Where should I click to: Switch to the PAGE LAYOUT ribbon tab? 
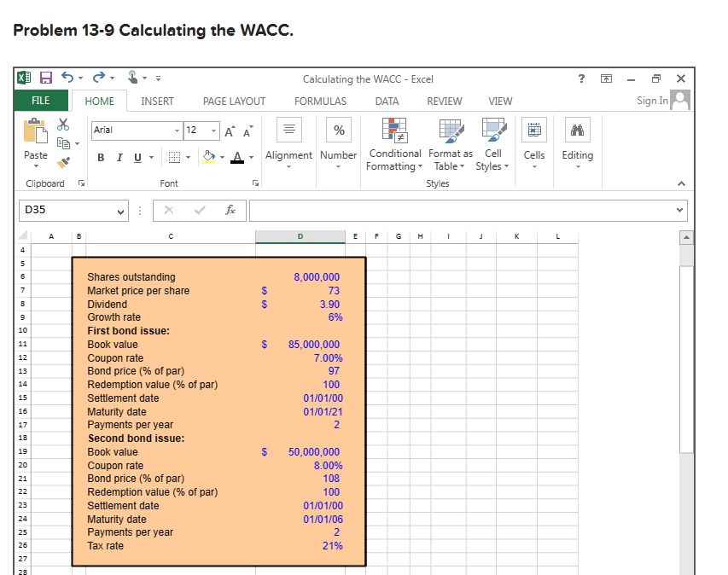[234, 101]
